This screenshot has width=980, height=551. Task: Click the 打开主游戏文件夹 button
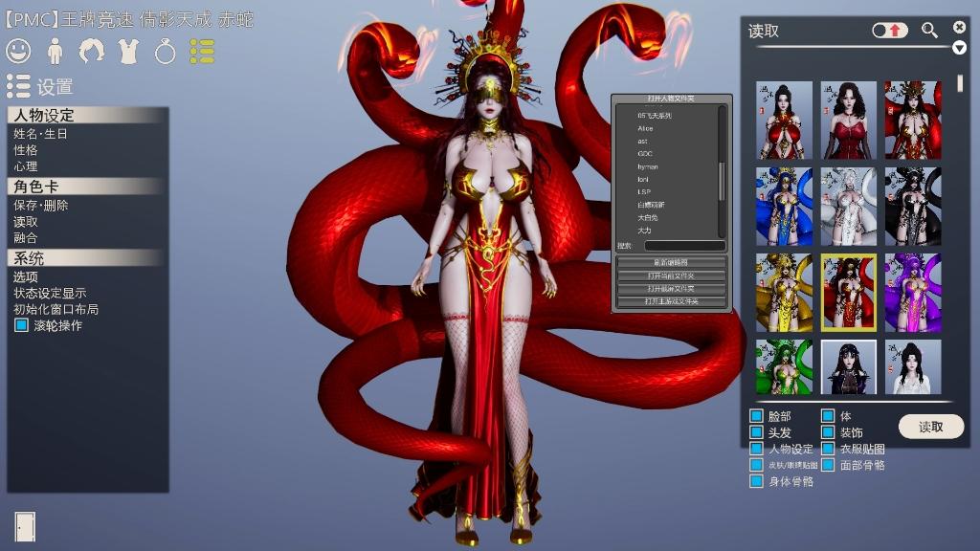point(671,301)
